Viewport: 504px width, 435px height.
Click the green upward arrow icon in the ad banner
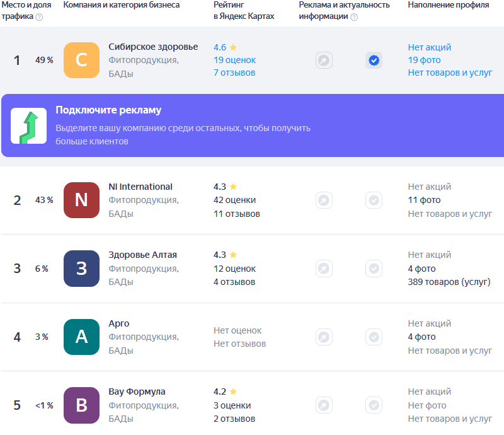(28, 126)
